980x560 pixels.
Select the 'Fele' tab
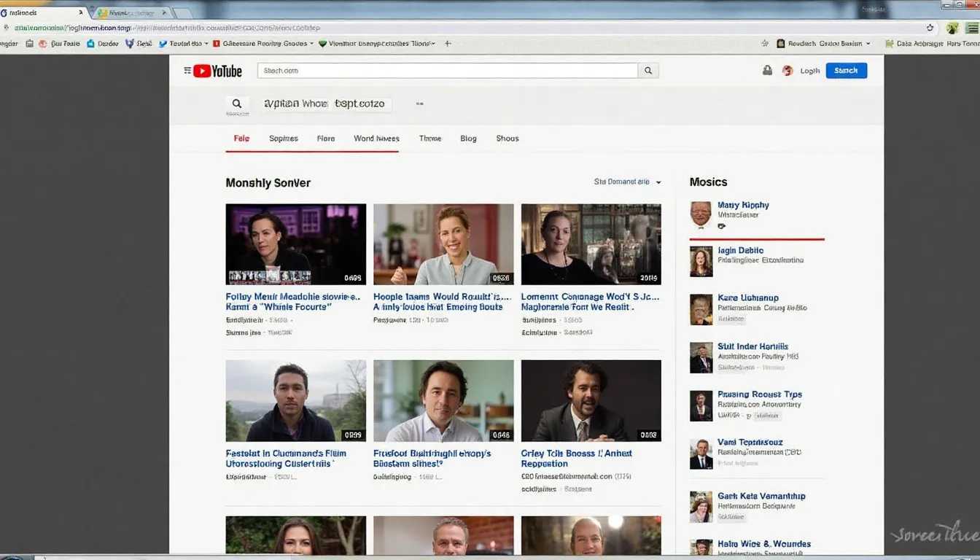point(241,139)
